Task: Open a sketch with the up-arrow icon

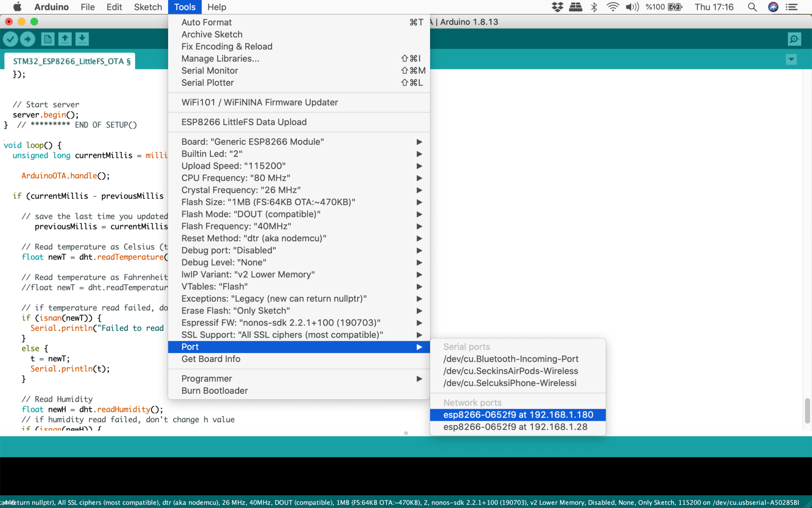Action: pos(65,39)
